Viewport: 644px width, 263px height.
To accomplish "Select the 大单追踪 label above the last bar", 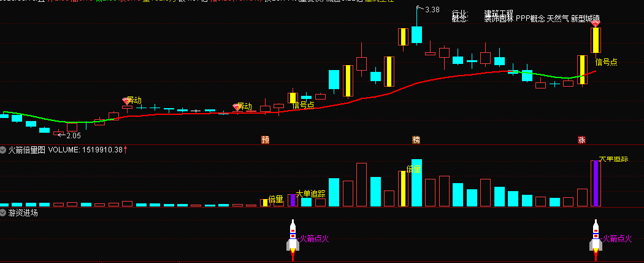I will [613, 159].
